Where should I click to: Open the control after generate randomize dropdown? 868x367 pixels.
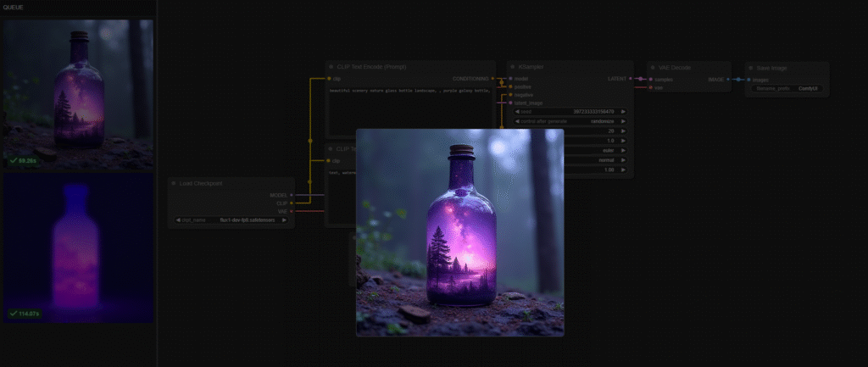click(570, 121)
